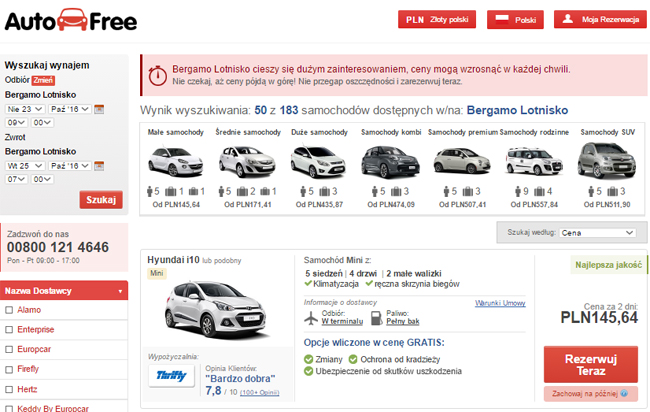The width and height of the screenshot is (650, 412).
Task: Open the Szukaj według sort dropdown
Action: (x=597, y=233)
